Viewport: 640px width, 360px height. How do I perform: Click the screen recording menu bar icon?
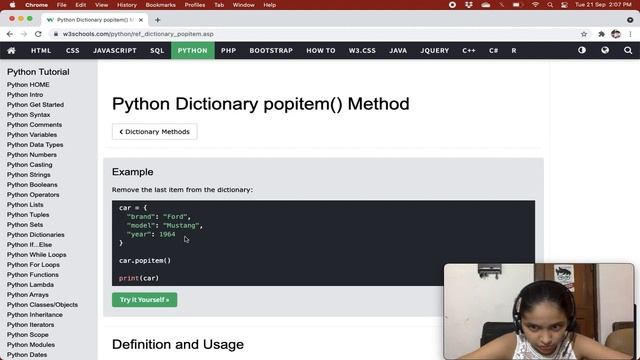[x=452, y=5]
